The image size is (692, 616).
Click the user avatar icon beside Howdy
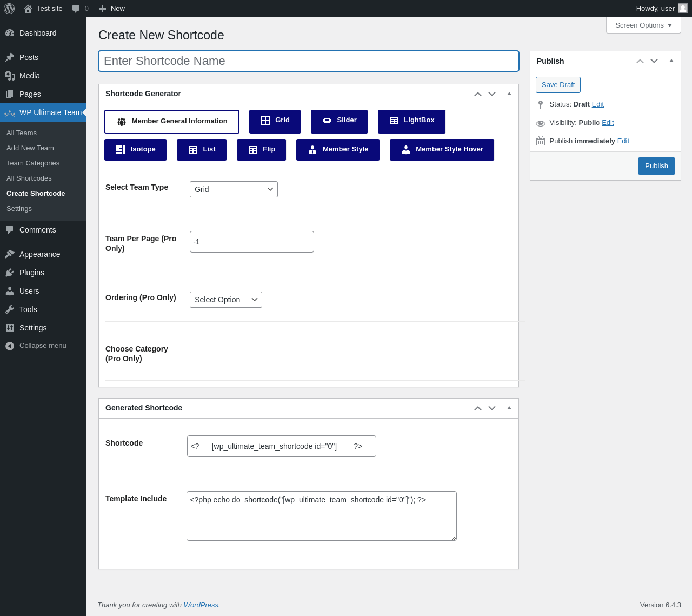click(683, 8)
